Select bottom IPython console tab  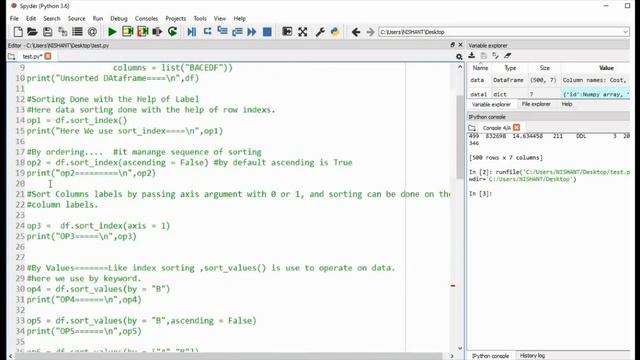point(490,356)
